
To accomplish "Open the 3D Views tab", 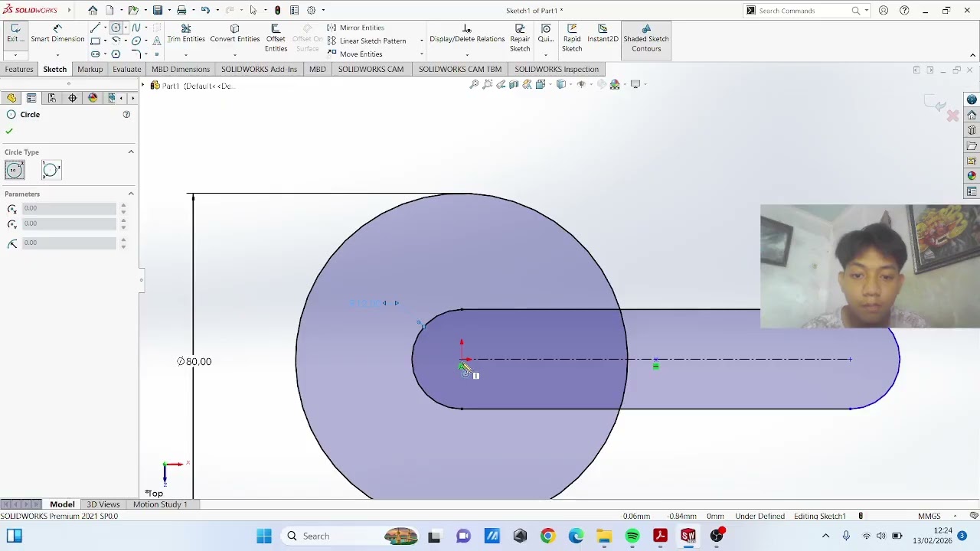I will coord(103,504).
